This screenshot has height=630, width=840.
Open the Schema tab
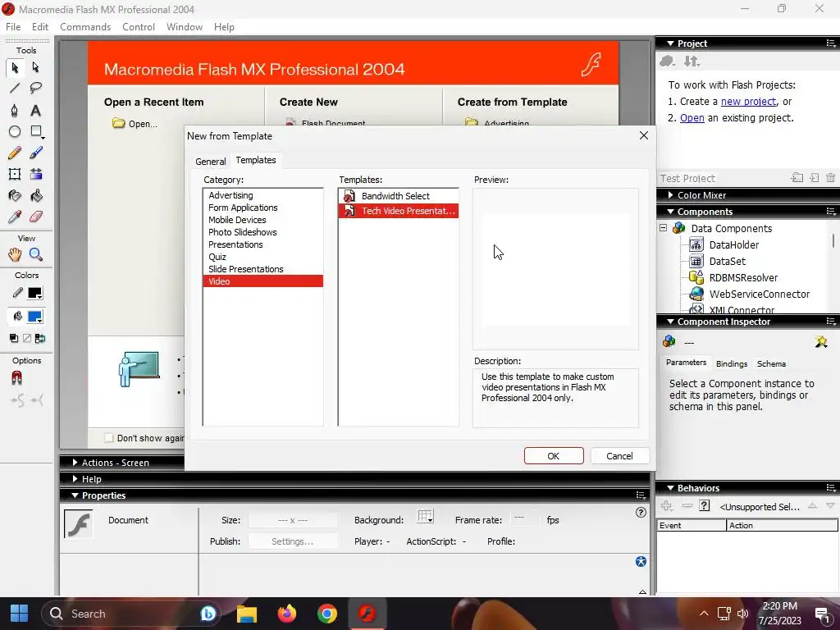point(771,363)
